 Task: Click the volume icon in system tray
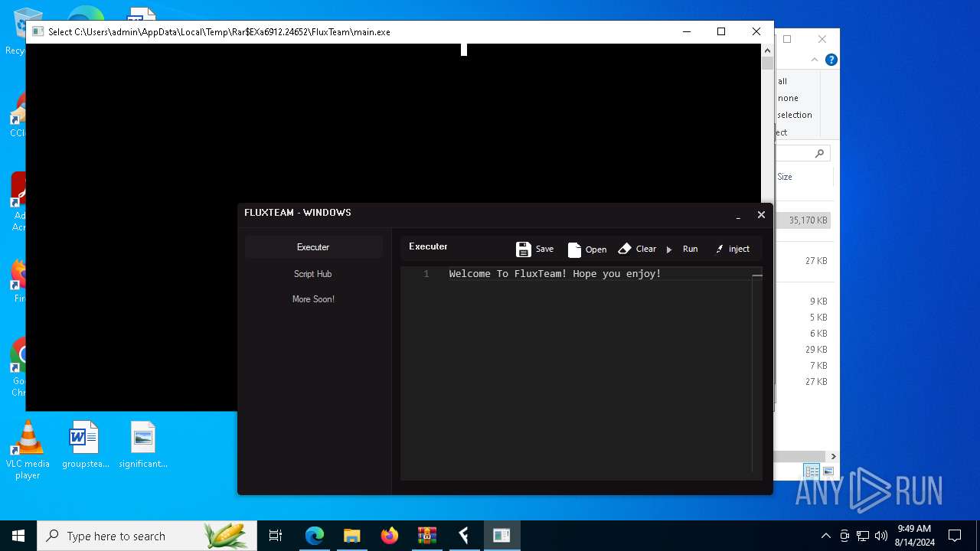tap(881, 536)
